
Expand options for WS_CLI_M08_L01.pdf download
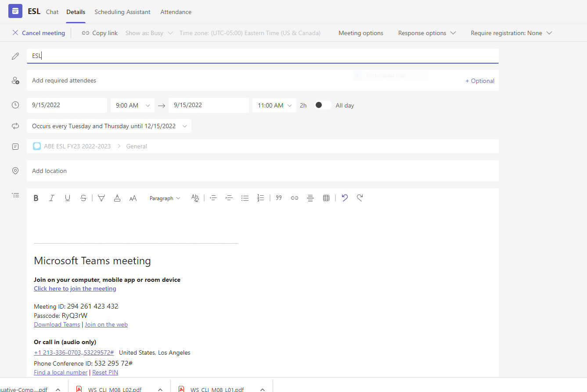[263, 389]
